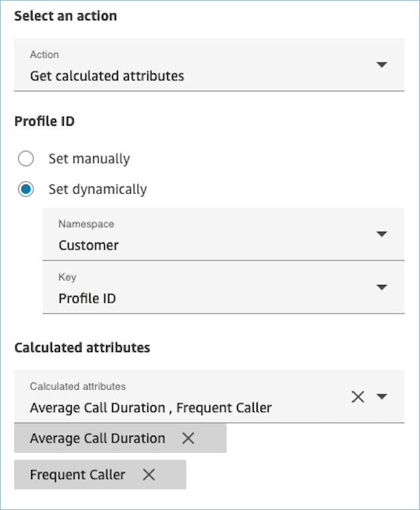420x510 pixels.
Task: Click the Calculated attributes section heading
Action: tap(82, 348)
